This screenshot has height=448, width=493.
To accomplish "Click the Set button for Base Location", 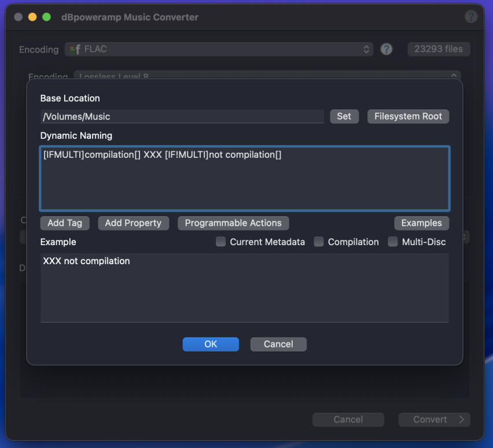I will click(x=344, y=117).
